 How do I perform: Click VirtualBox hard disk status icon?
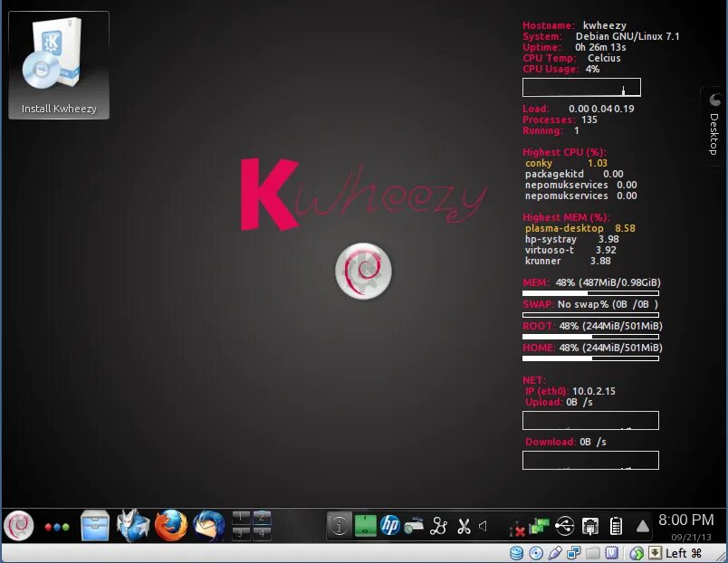[517, 553]
